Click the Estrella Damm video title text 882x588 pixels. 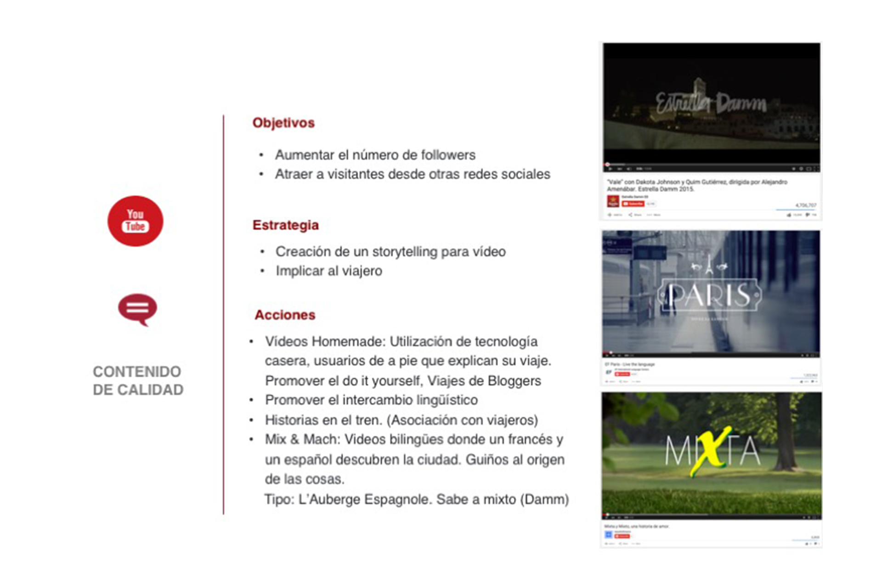[697, 185]
